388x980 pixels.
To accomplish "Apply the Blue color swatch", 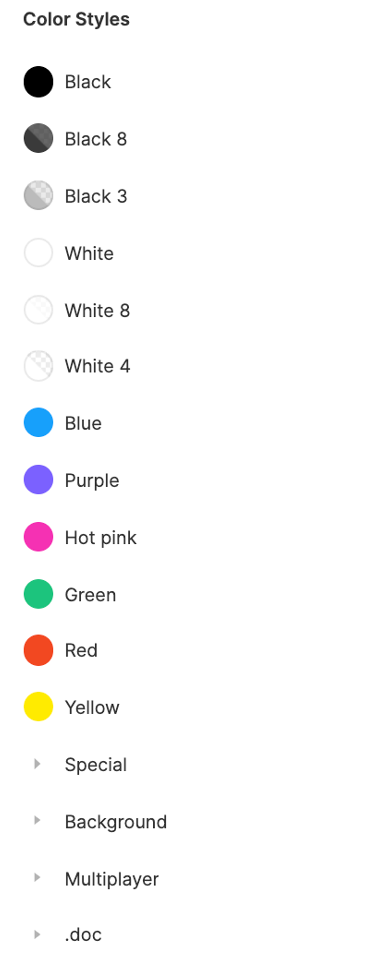I will tap(38, 422).
